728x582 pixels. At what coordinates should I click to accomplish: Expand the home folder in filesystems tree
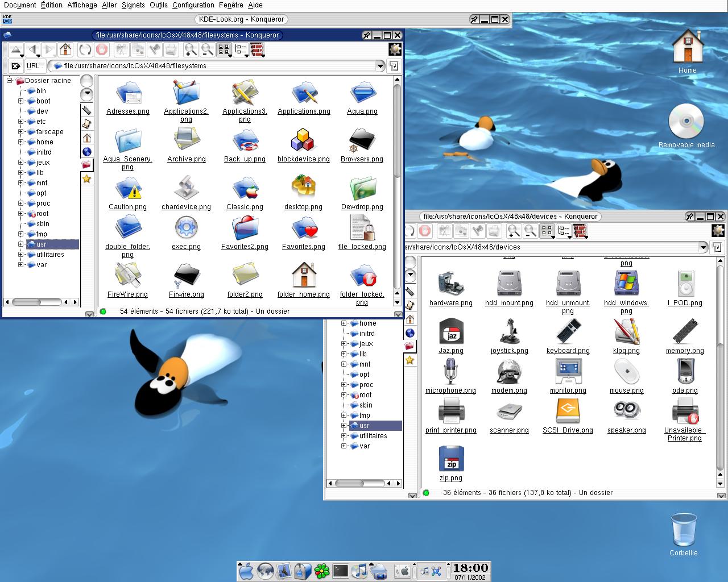(x=21, y=142)
